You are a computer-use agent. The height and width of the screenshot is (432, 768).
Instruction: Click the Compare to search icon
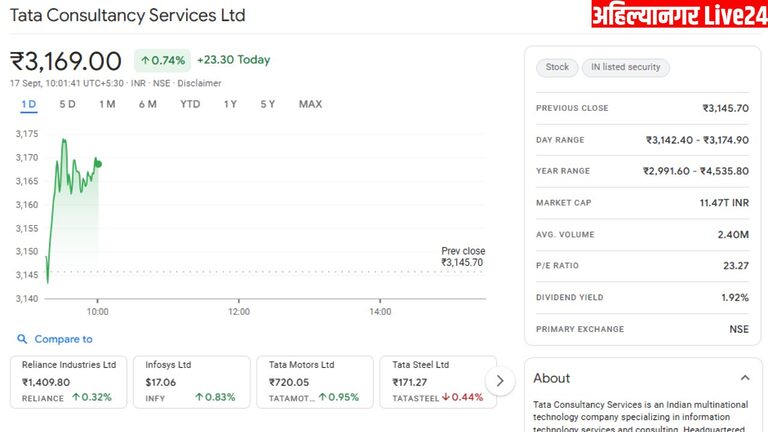pos(22,340)
